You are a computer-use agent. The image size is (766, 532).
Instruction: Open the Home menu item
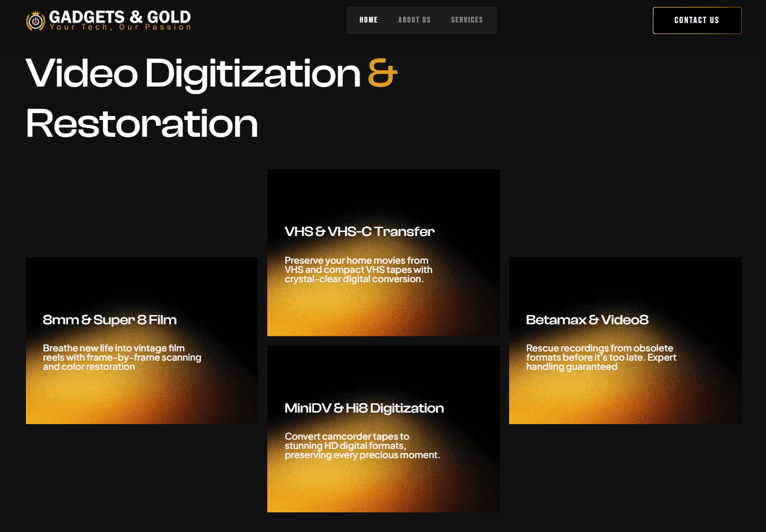[x=368, y=20]
